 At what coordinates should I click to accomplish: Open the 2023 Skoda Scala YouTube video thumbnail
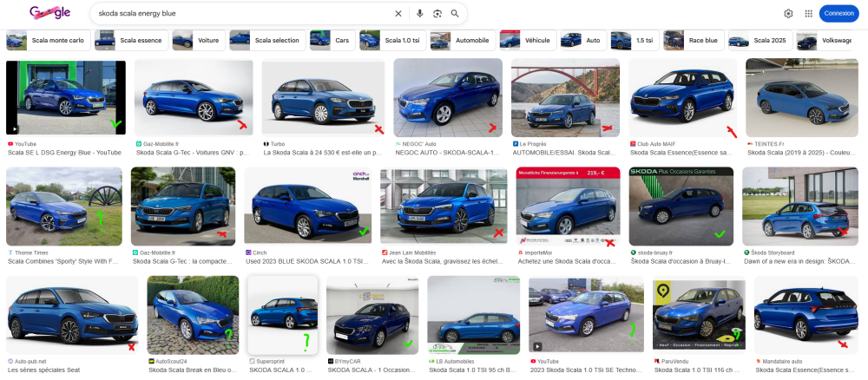pyautogui.click(x=586, y=315)
